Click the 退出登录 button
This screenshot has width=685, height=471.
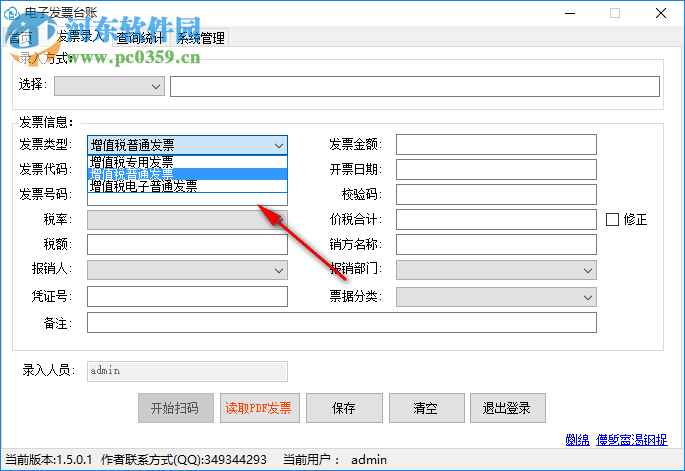pos(508,408)
